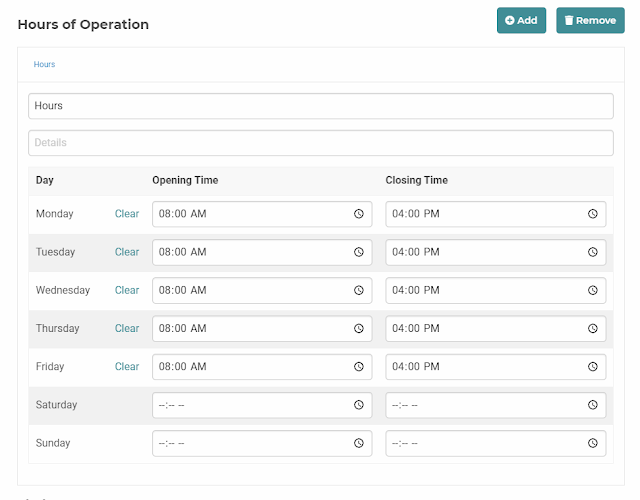Open the Hours tab
Screen dimensions: 640x500
[x=44, y=64]
